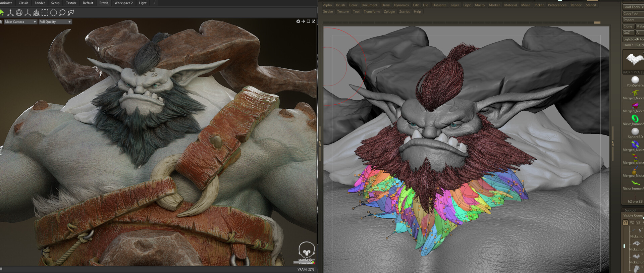Select the brown pot Merged_Nickz tool
This screenshot has width=644, height=273.
click(635, 172)
